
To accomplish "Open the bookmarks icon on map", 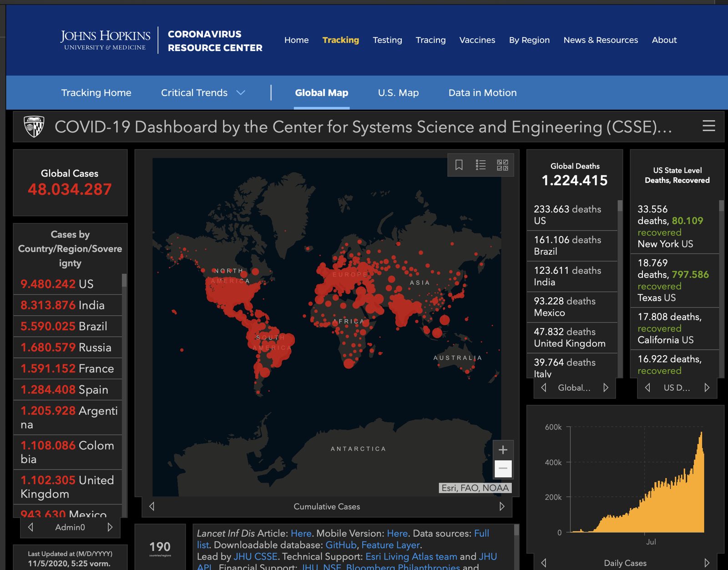I will point(459,165).
